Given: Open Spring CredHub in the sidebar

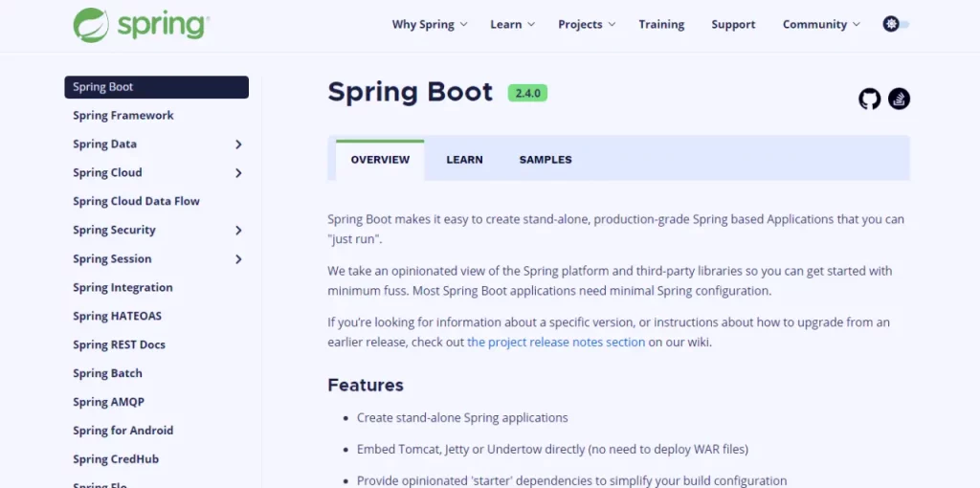Looking at the screenshot, I should (x=116, y=459).
